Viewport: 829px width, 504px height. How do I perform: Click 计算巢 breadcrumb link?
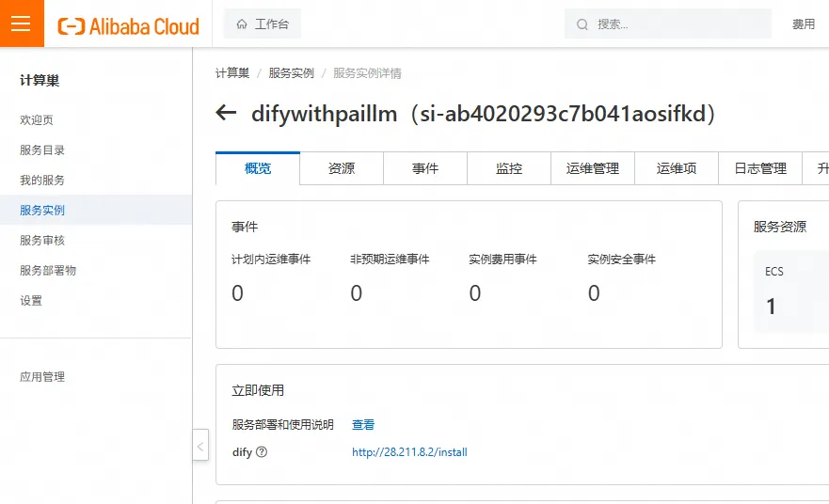[232, 73]
